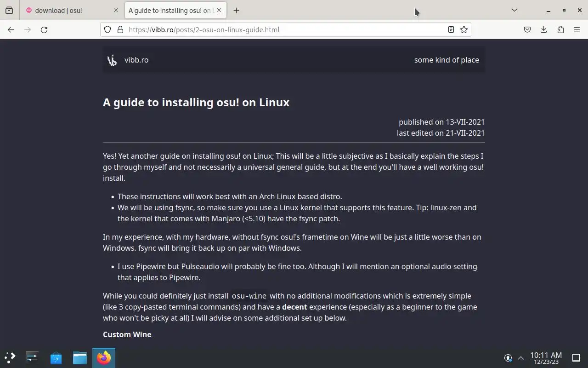The width and height of the screenshot is (588, 368).
Task: Minimize the Firefox window
Action: 548,10
